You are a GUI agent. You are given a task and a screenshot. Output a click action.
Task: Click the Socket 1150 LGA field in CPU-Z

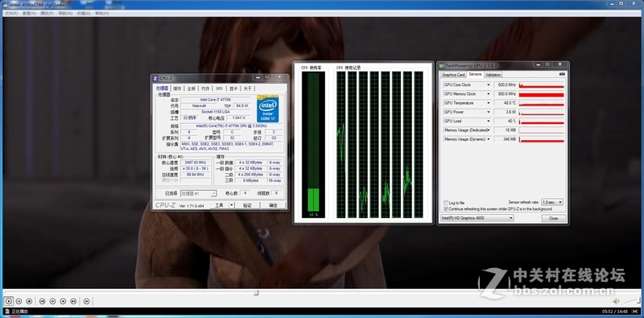coord(216,112)
